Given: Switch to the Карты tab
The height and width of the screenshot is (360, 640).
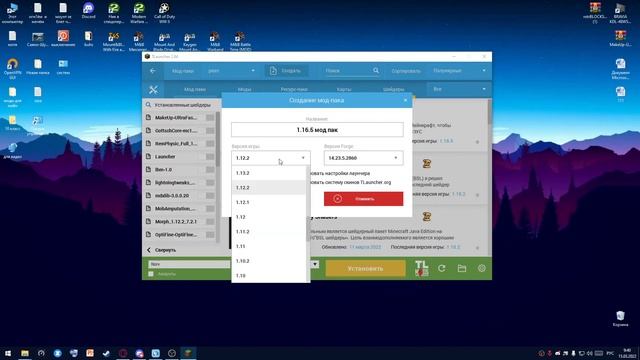Looking at the screenshot, I should [344, 89].
